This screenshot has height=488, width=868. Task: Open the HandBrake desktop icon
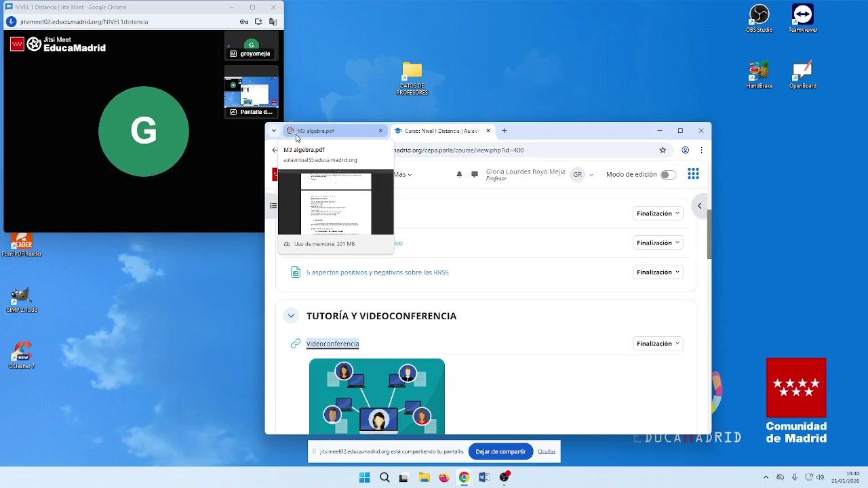tap(759, 75)
